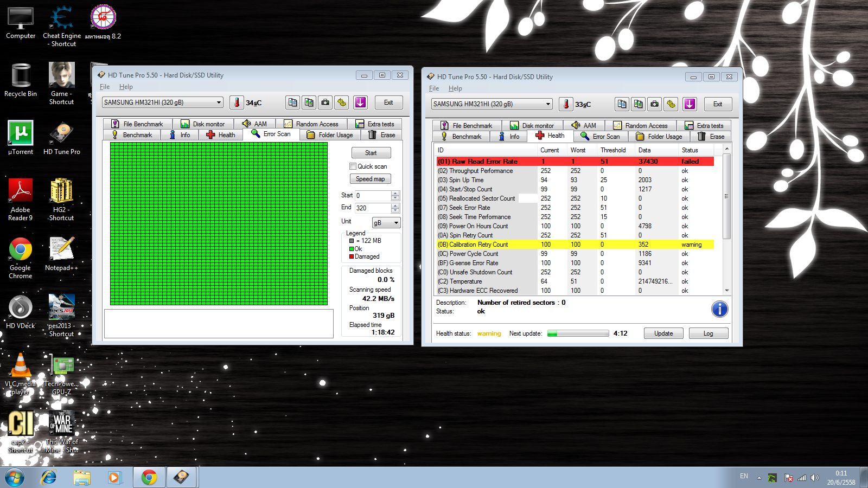This screenshot has height=488, width=868.
Task: Open Random Access tab in right window
Action: (640, 126)
